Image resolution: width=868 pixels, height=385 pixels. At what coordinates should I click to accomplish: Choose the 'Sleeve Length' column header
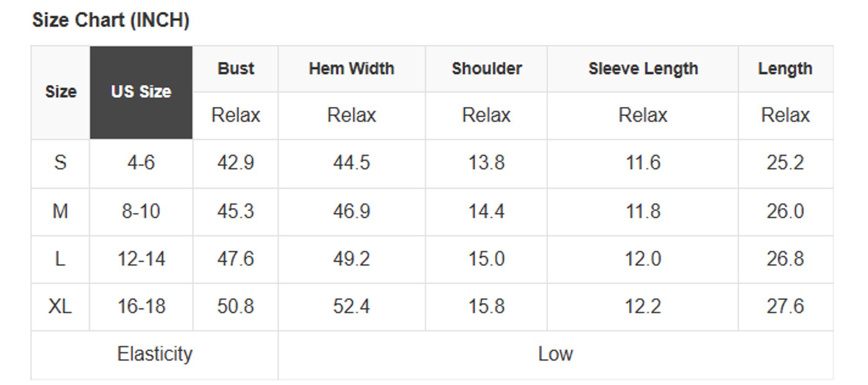(x=643, y=69)
